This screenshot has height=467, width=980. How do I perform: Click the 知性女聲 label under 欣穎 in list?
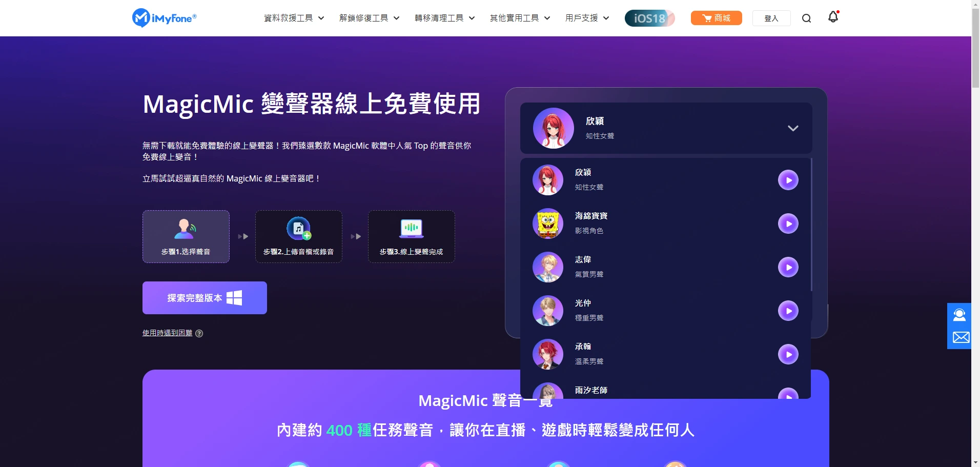coord(589,187)
